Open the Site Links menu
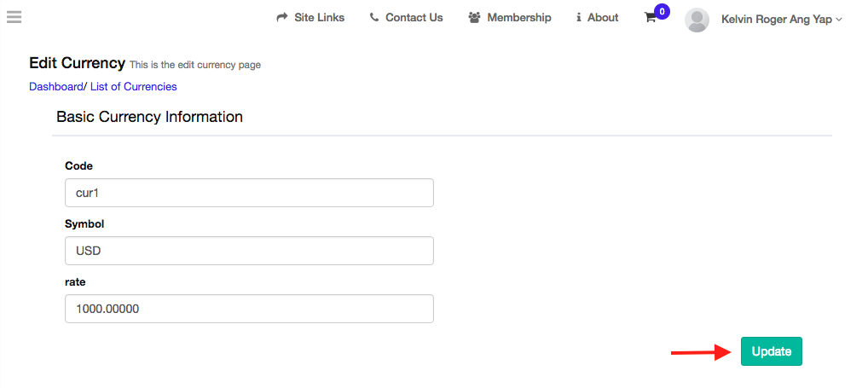This screenshot has width=868, height=388. [320, 18]
